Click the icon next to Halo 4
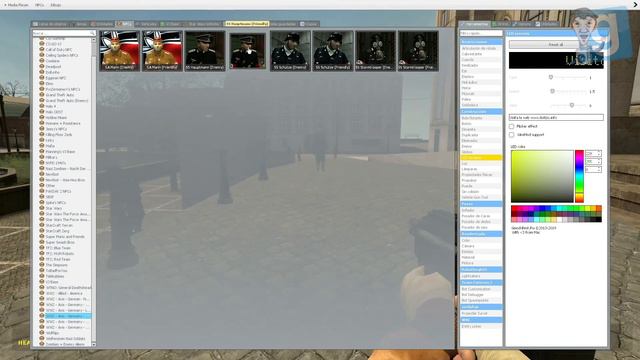 (x=42, y=106)
